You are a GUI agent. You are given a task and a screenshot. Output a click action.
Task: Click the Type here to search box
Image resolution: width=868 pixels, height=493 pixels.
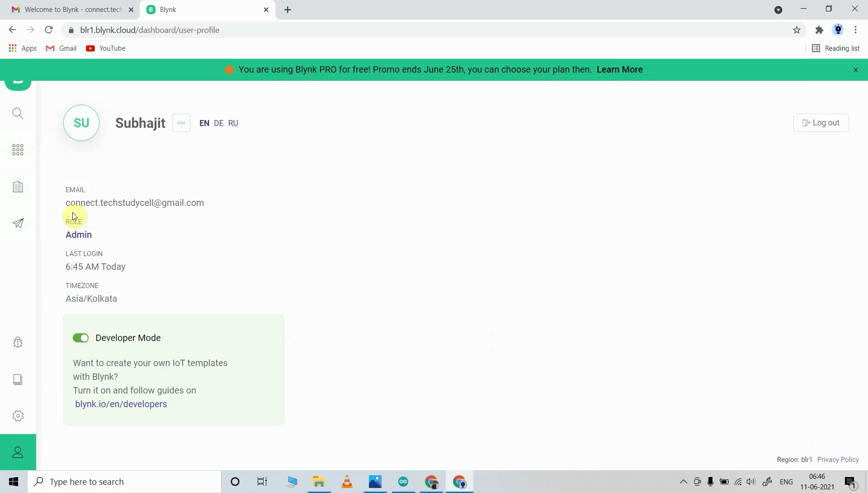[124, 482]
